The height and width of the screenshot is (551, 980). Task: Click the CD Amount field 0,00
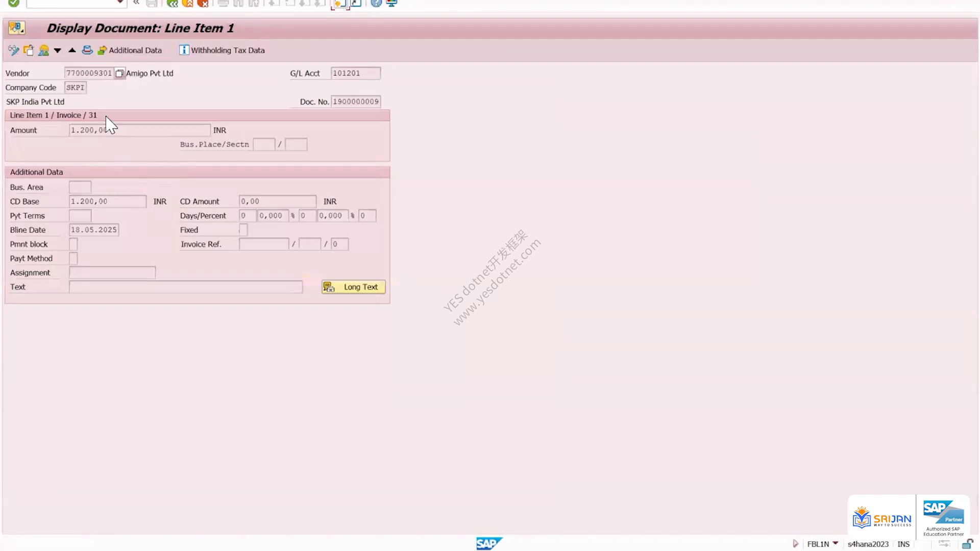[x=278, y=202]
